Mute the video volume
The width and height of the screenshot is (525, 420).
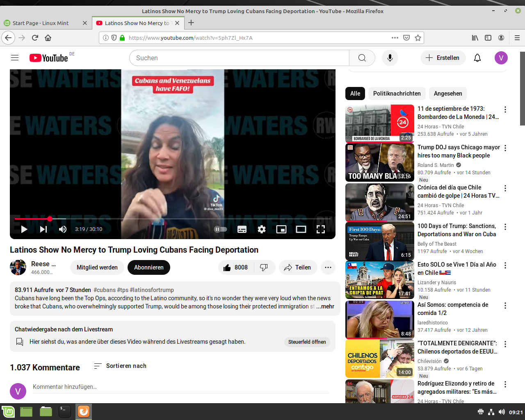point(63,229)
